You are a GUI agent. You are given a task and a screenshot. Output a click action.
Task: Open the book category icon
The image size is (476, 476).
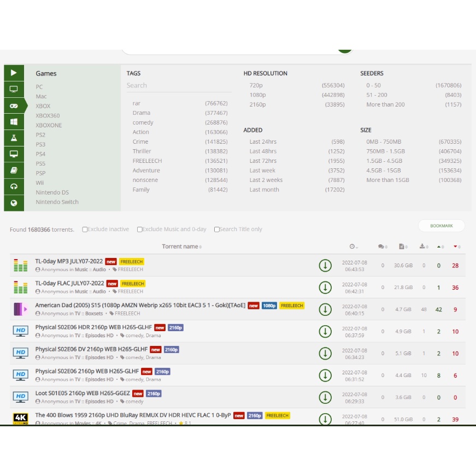pyautogui.click(x=14, y=171)
